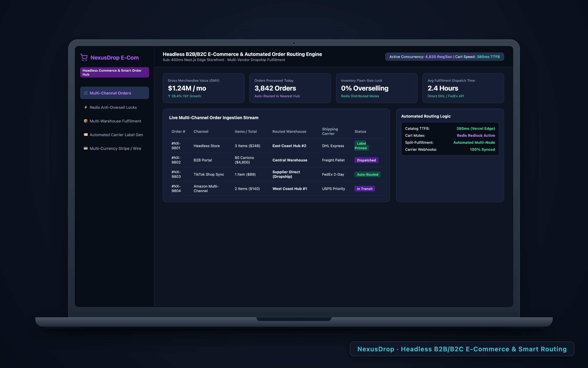Click the label tag icon for Carrier Label Gen
The width and height of the screenshot is (588, 368).
(86, 135)
